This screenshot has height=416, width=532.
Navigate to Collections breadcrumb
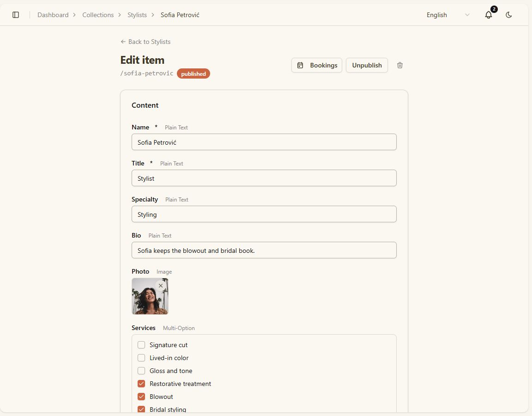98,15
